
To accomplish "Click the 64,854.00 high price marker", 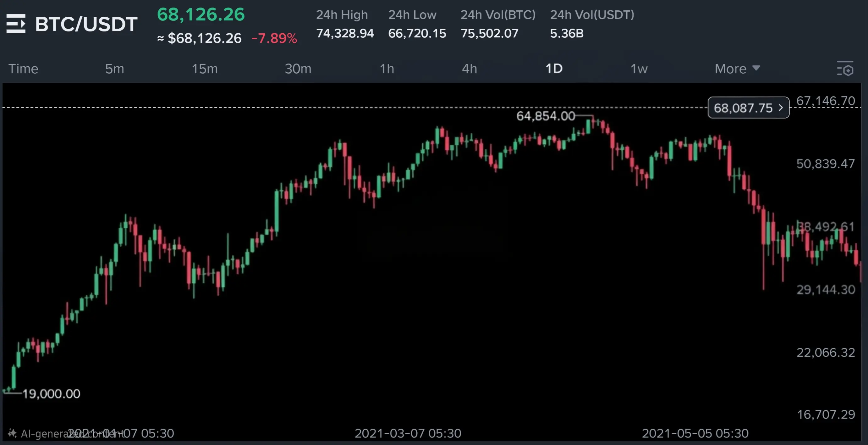I will (x=546, y=116).
